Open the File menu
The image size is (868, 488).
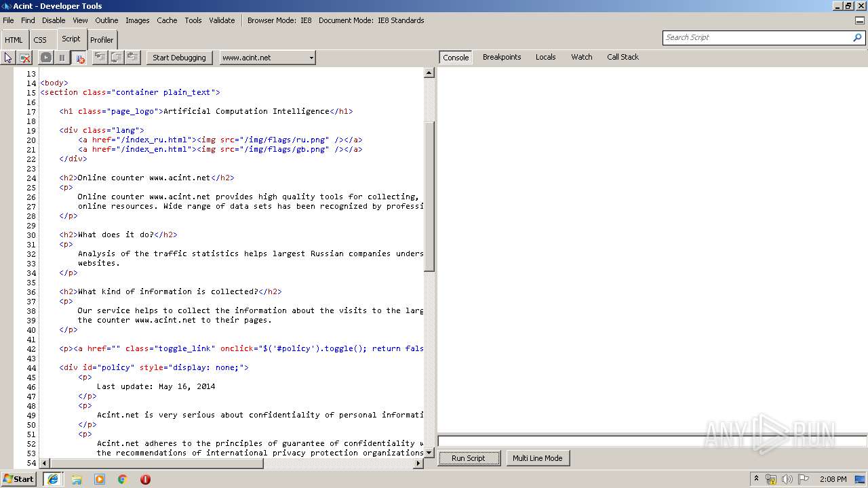[8, 20]
